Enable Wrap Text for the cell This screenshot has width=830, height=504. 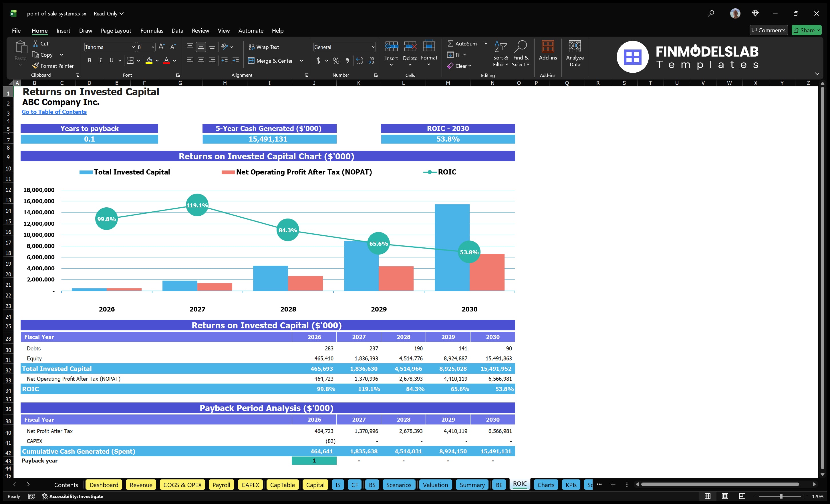[264, 47]
